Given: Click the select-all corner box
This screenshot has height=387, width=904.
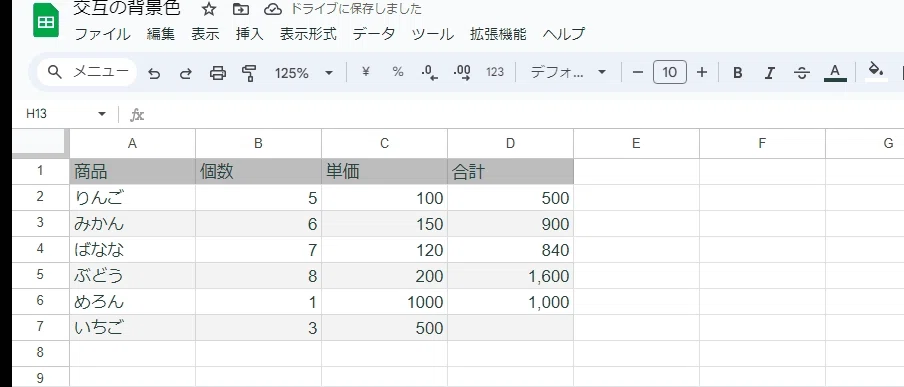Looking at the screenshot, I should (40, 143).
